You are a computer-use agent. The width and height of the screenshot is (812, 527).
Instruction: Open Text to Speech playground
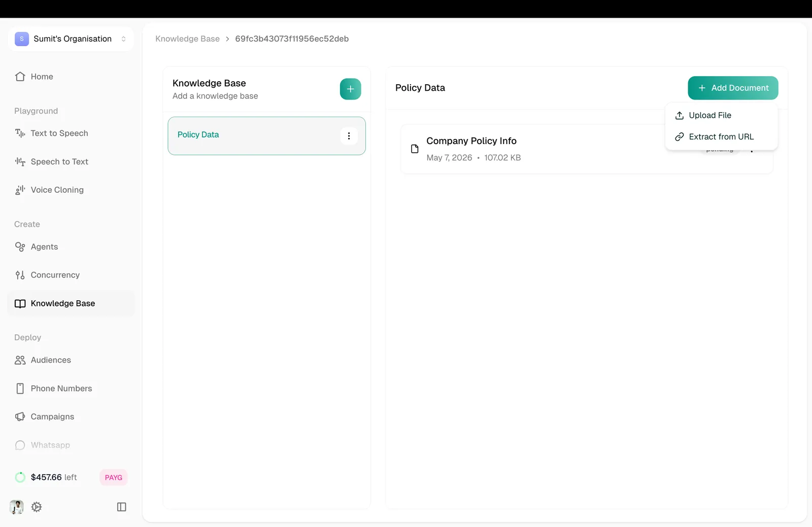71,133
